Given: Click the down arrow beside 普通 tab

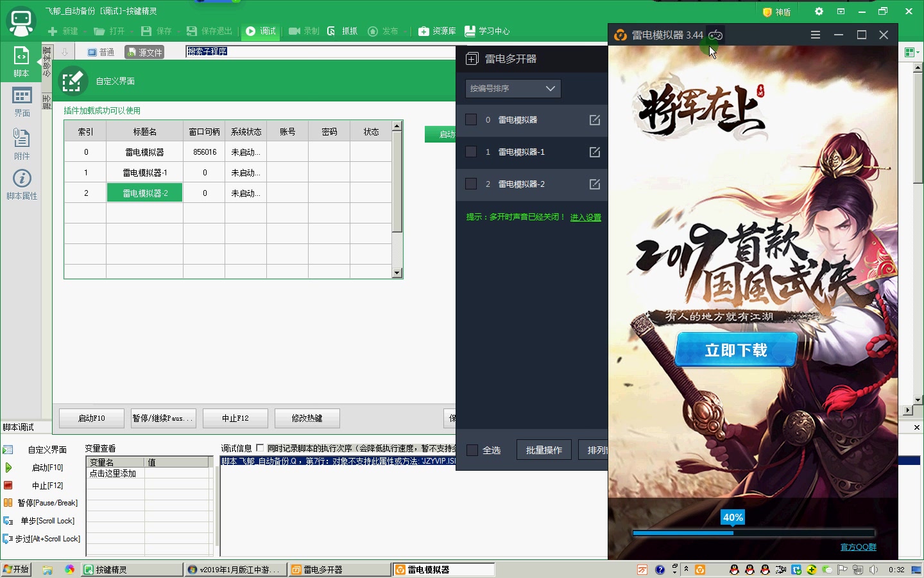Looking at the screenshot, I should pos(65,52).
